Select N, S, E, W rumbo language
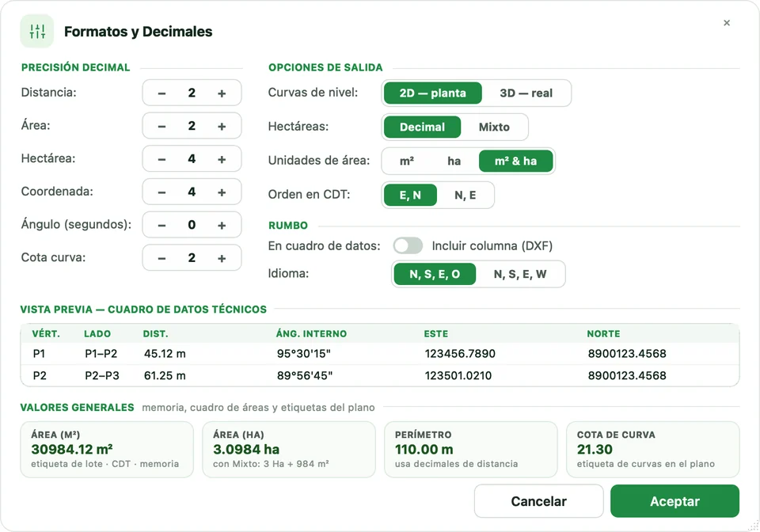 [x=520, y=274]
